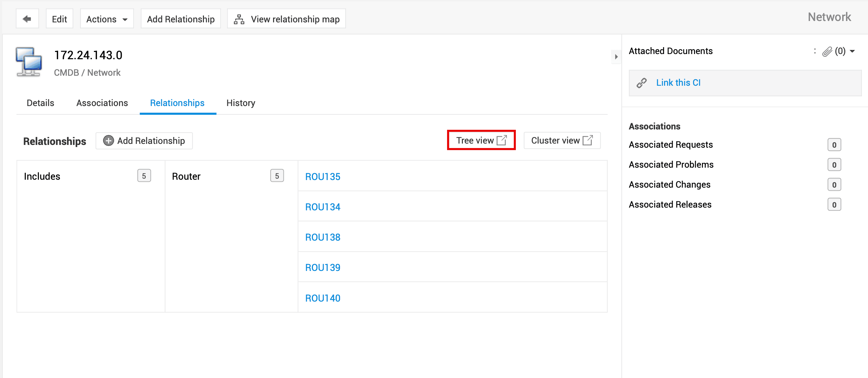868x378 pixels.
Task: Click the Cluster view external-link icon
Action: tap(588, 140)
